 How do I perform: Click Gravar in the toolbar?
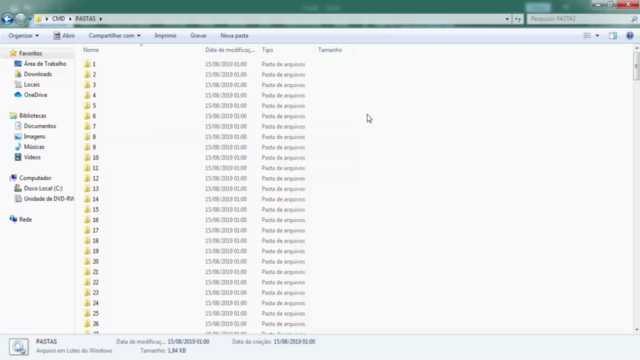pos(198,36)
